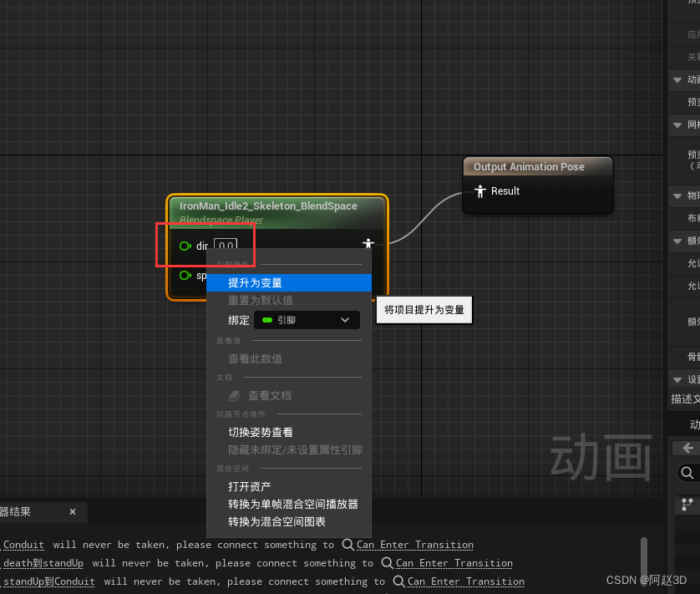Click the 查看文档 document icon
Image resolution: width=700 pixels, height=594 pixels.
[x=235, y=396]
